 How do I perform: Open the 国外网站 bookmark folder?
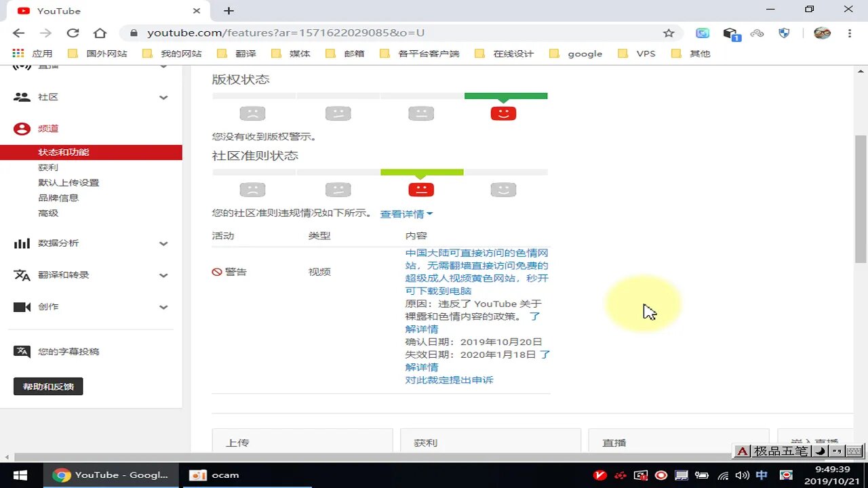point(97,54)
